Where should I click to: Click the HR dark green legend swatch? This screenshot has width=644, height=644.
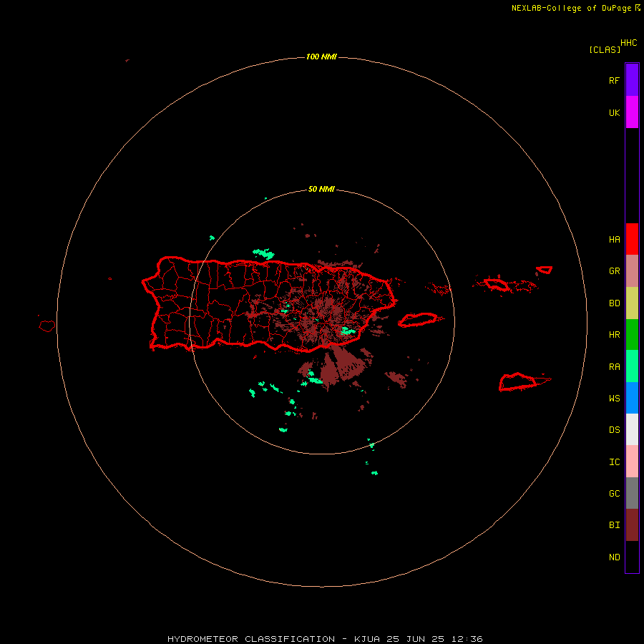[x=632, y=335]
